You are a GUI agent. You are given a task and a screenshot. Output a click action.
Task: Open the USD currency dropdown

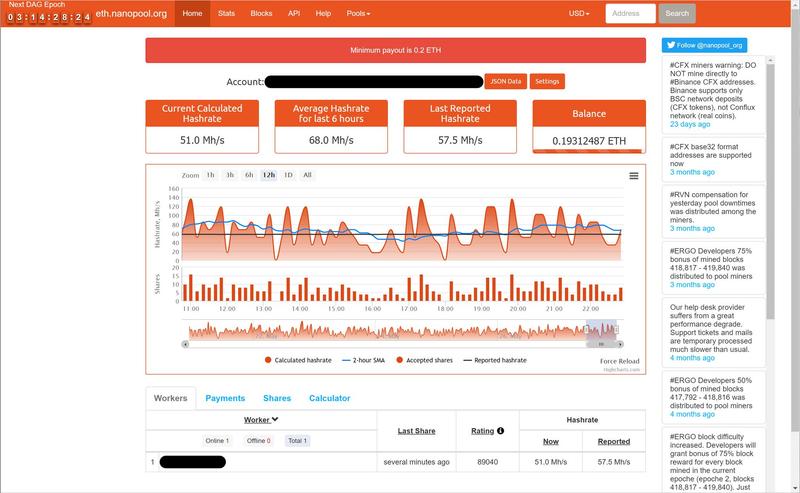[x=579, y=13]
